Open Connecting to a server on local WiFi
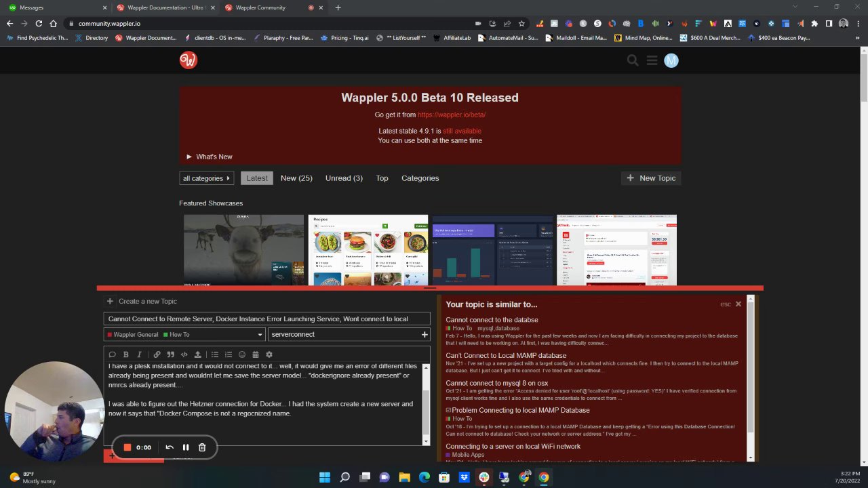Viewport: 868px width, 488px height. [513, 447]
